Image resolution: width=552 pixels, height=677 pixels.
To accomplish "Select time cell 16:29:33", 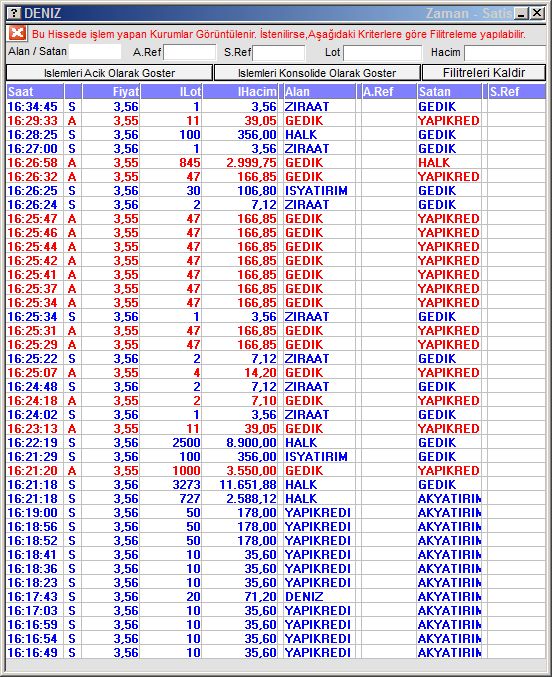I will point(32,120).
